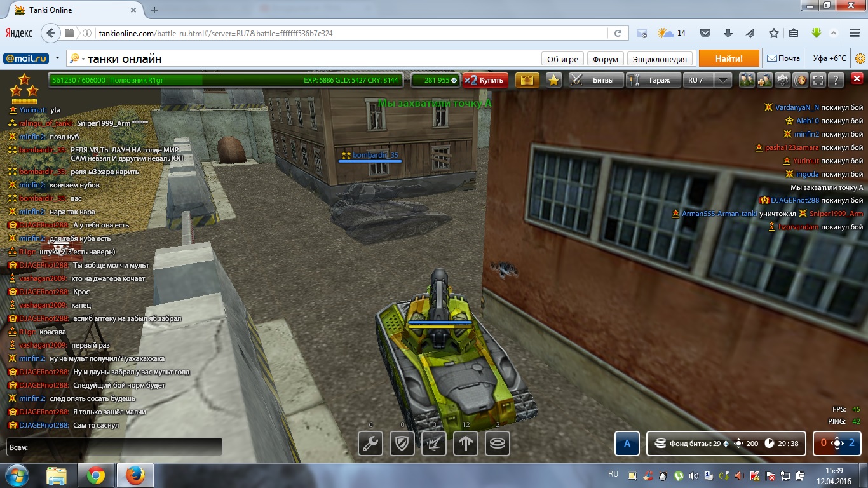This screenshot has width=868, height=488.
Task: Click the RU language indicator in taskbar
Action: coord(613,475)
